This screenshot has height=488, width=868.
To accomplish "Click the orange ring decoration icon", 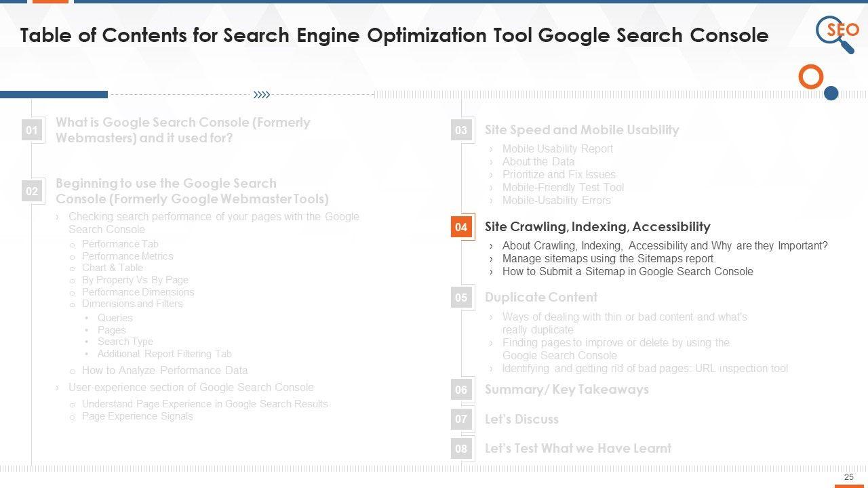I will click(810, 77).
